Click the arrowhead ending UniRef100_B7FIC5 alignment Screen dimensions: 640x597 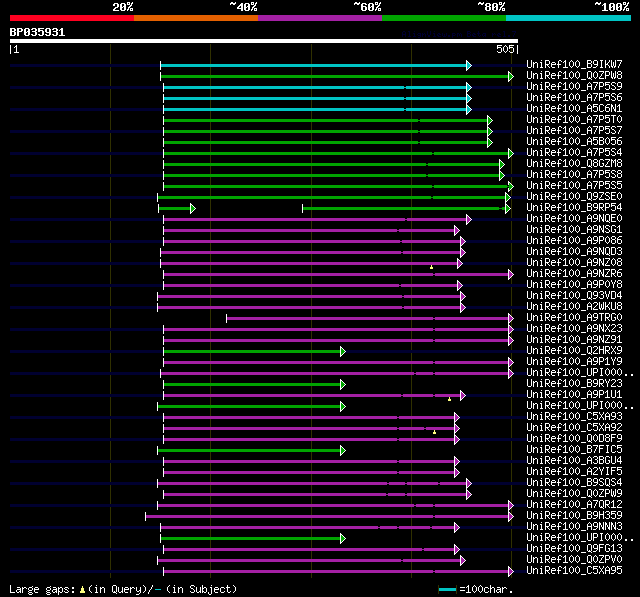(343, 451)
